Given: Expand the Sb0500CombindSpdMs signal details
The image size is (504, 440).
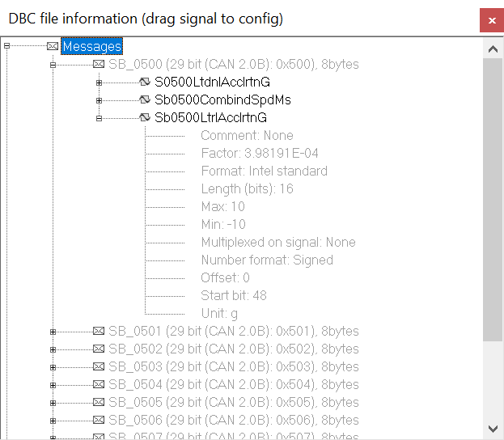Looking at the screenshot, I should 99,100.
